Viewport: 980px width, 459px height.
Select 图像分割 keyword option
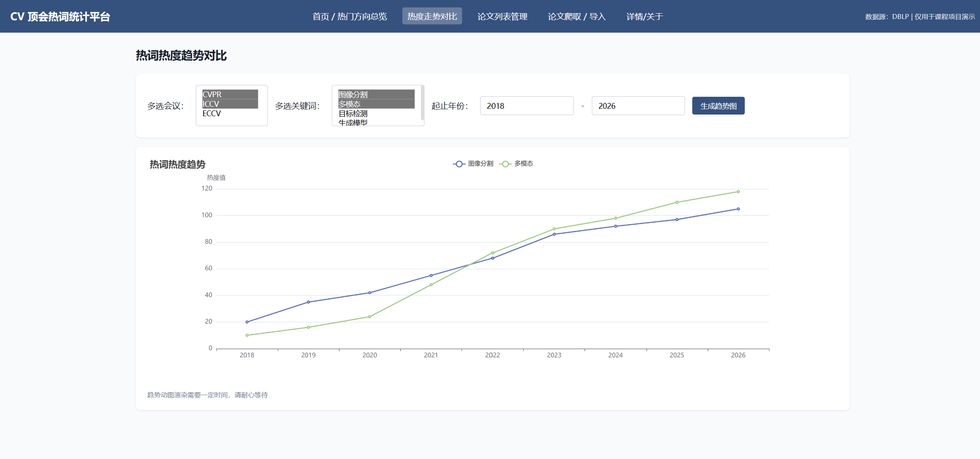point(376,94)
